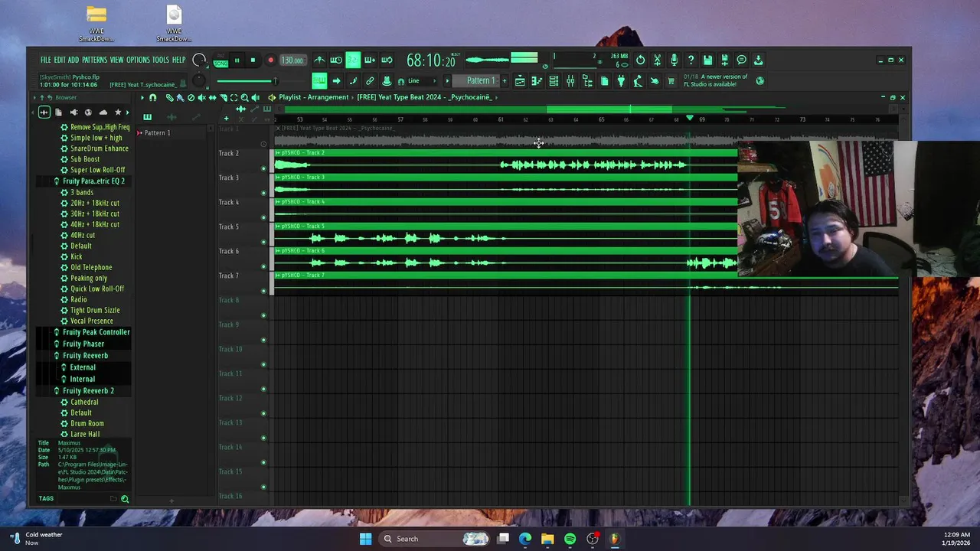The height and width of the screenshot is (551, 980).
Task: Open the Line snap dropdown
Action: 422,80
